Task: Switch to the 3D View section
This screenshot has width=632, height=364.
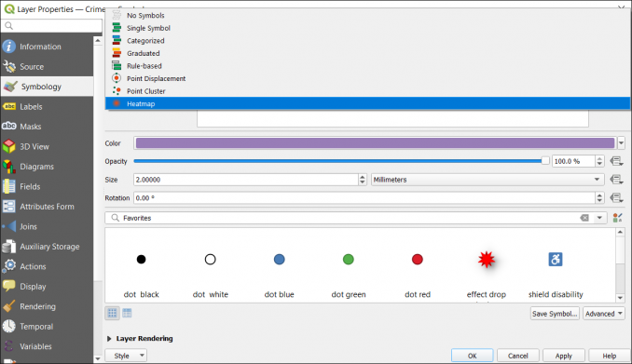Action: coord(47,146)
